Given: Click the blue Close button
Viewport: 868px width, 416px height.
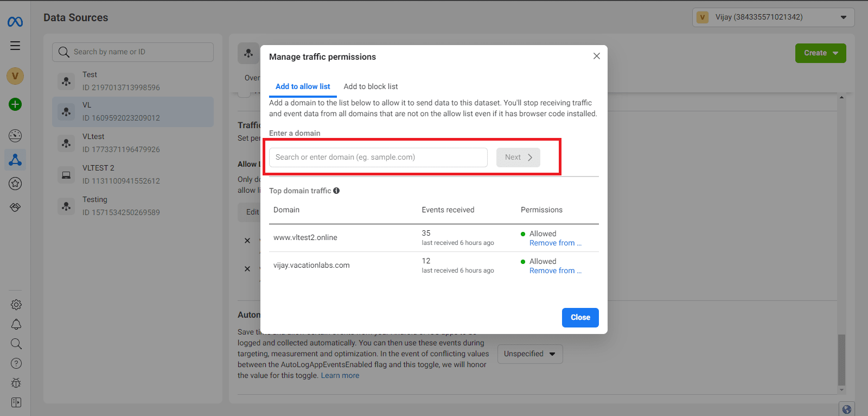Looking at the screenshot, I should [x=580, y=318].
